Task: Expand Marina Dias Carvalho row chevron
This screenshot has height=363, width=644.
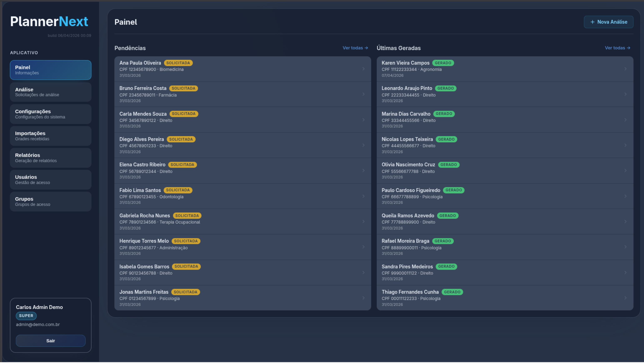Action: click(x=625, y=120)
